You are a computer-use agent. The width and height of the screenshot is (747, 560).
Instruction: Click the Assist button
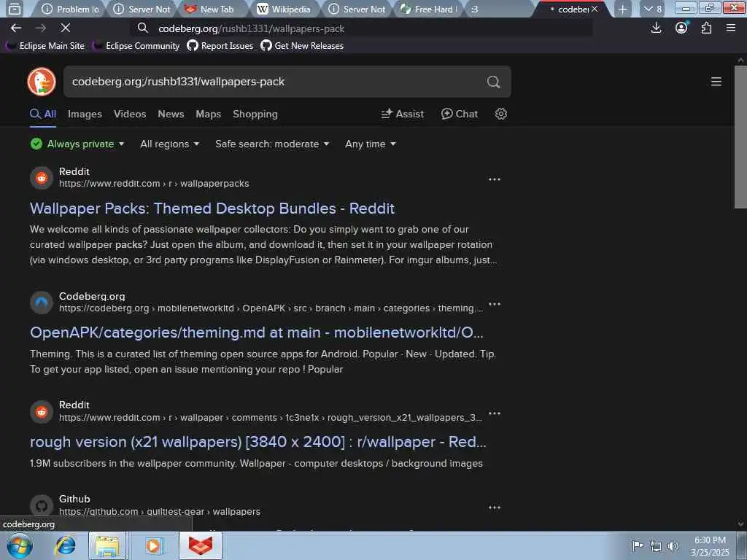[403, 114]
